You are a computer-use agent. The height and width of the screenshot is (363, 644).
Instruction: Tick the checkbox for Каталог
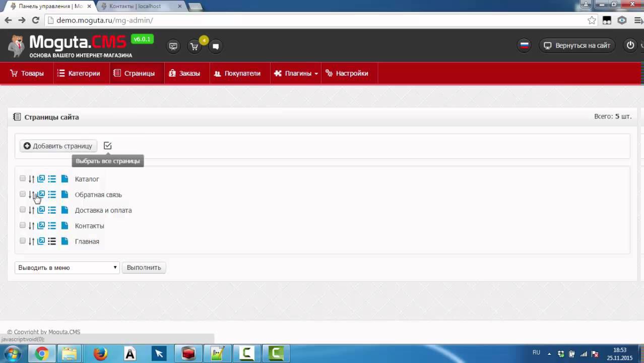(x=23, y=178)
